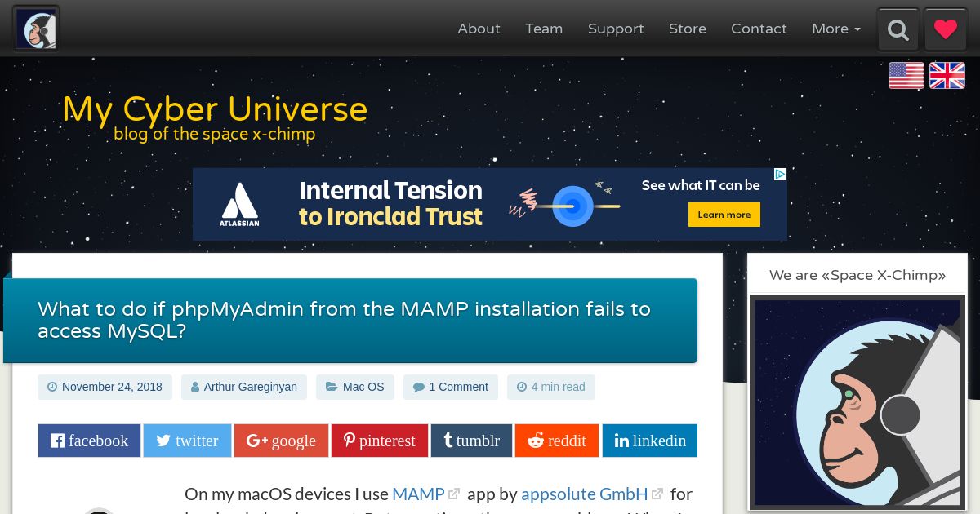Share the post on linkedin

(650, 441)
